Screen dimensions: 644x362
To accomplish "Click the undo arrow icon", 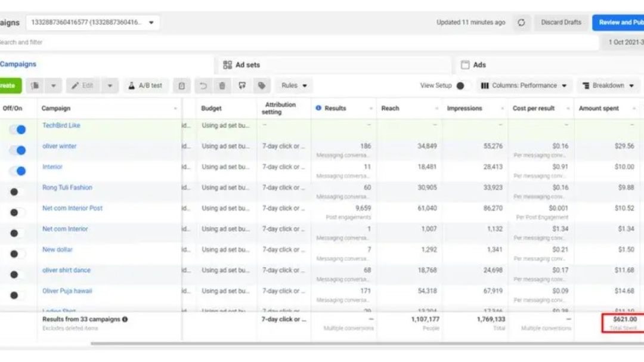I will tap(203, 86).
